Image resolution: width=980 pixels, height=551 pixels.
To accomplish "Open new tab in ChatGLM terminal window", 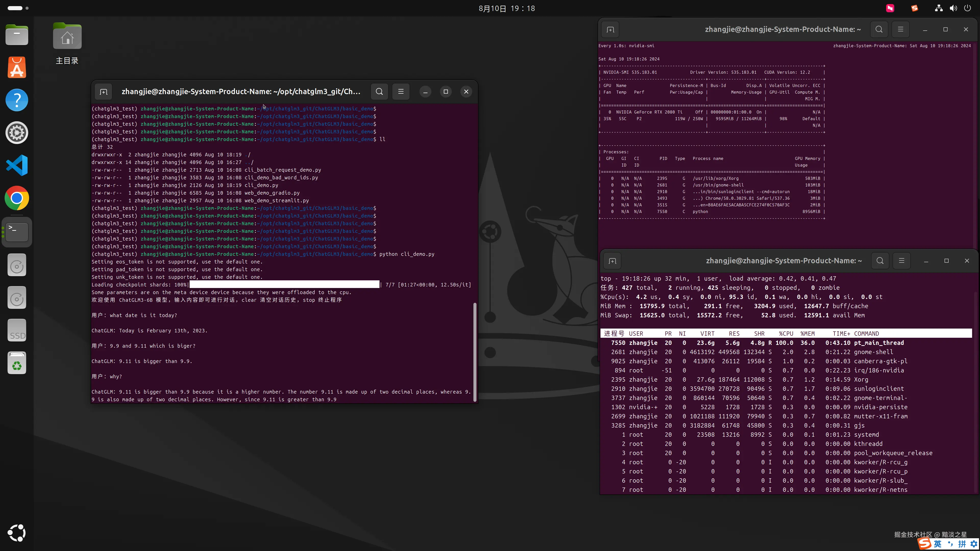I will pos(103,92).
